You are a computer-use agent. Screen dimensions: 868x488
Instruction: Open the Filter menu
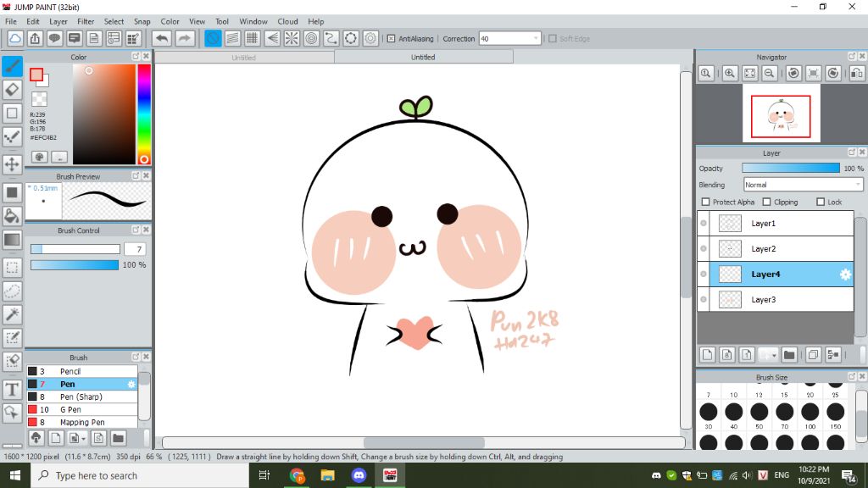pyautogui.click(x=86, y=21)
